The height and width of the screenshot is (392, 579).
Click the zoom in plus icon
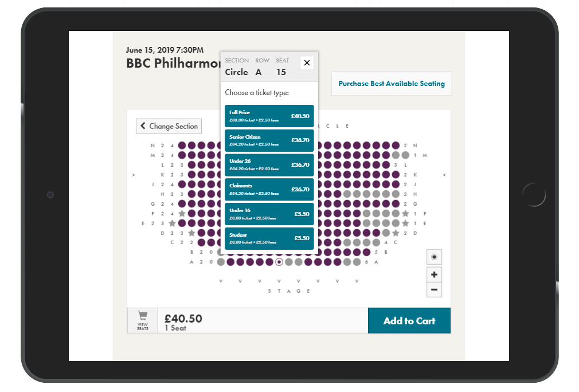pyautogui.click(x=434, y=275)
